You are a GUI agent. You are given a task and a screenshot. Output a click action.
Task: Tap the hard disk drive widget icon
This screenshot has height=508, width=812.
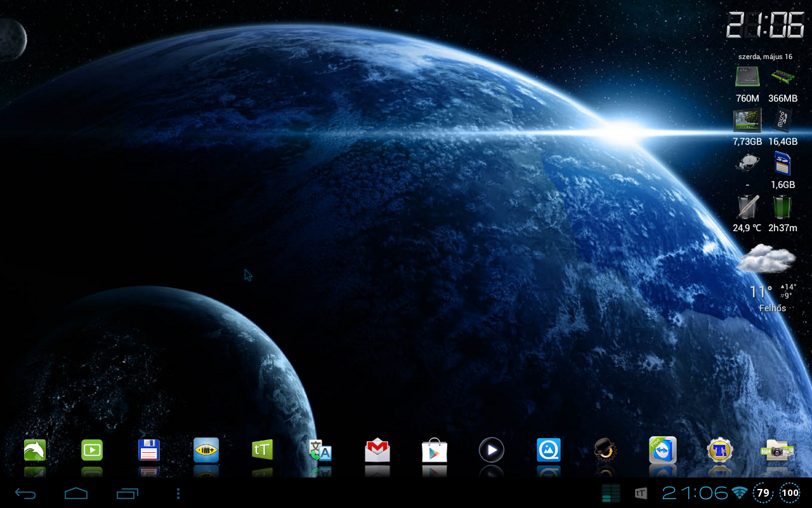tap(747, 163)
